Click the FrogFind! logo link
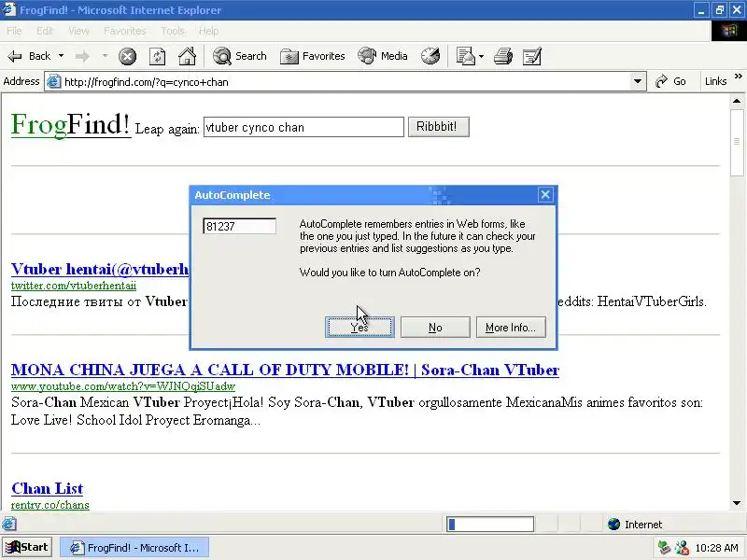Viewport: 747px width, 560px height. click(71, 125)
